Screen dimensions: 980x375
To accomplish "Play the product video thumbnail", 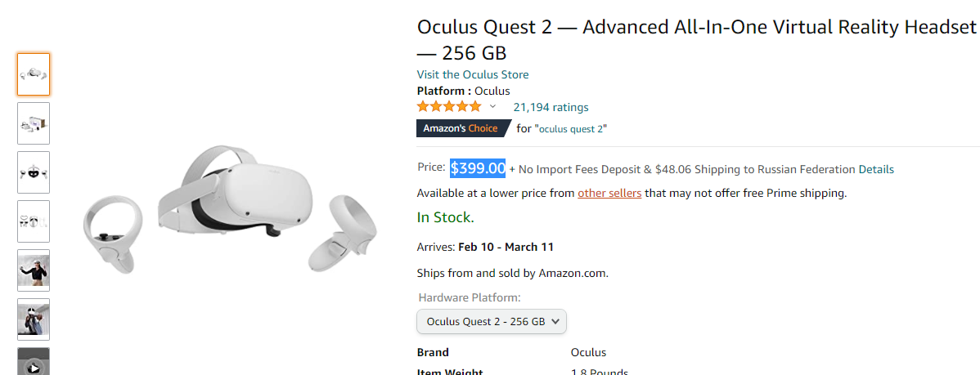I will tap(34, 364).
